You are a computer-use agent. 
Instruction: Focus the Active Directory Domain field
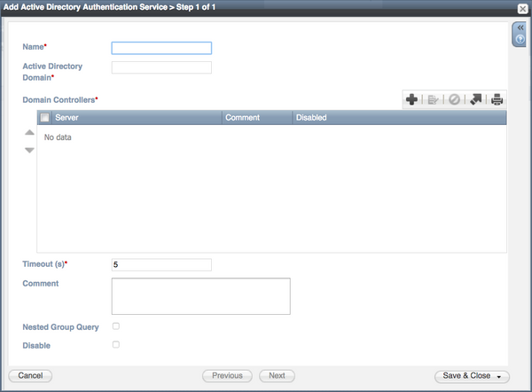(x=161, y=67)
